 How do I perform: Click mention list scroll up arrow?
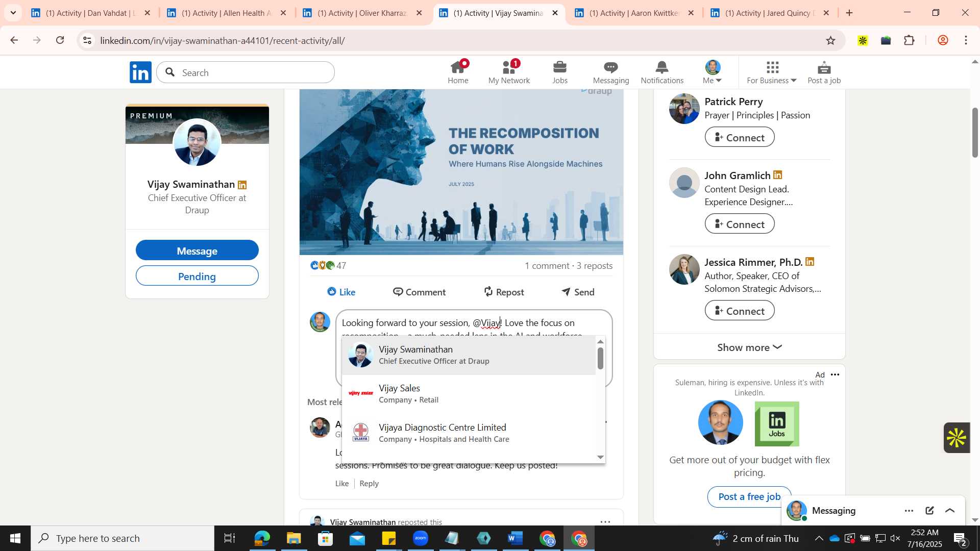coord(600,341)
